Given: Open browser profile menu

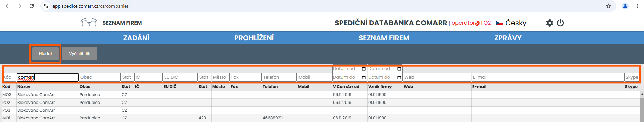Looking at the screenshot, I should [x=625, y=6].
